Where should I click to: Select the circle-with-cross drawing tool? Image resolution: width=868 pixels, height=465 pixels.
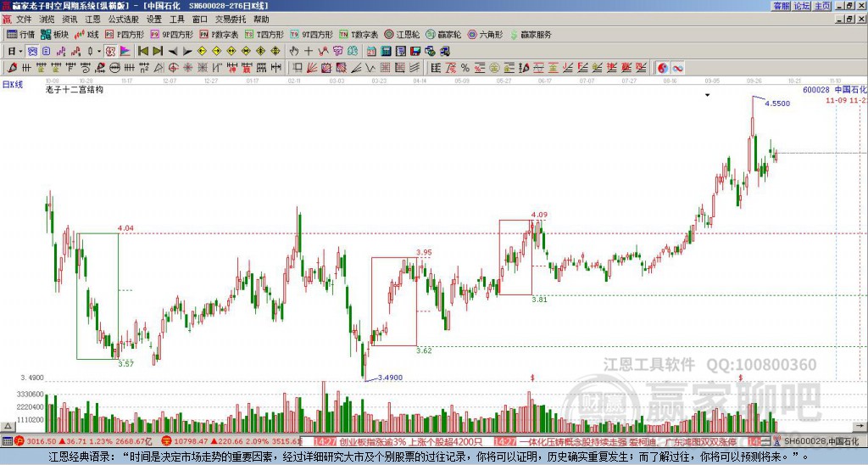tap(173, 68)
